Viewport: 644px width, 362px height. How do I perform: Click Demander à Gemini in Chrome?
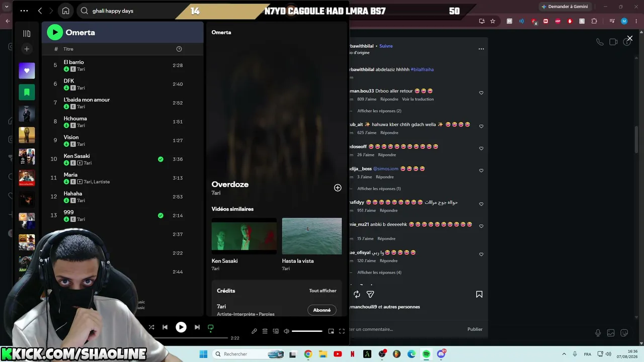tap(564, 7)
